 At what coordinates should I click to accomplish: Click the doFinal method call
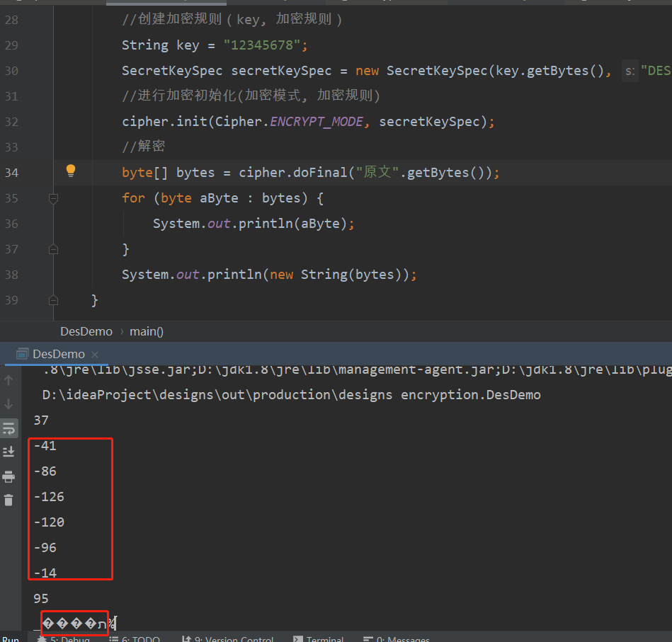tap(320, 173)
